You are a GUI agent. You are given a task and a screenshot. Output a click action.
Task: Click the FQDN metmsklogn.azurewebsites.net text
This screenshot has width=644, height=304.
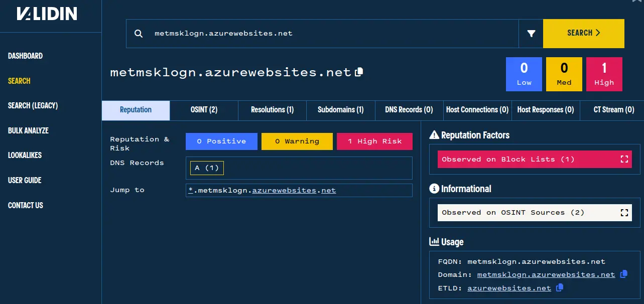[x=536, y=262]
